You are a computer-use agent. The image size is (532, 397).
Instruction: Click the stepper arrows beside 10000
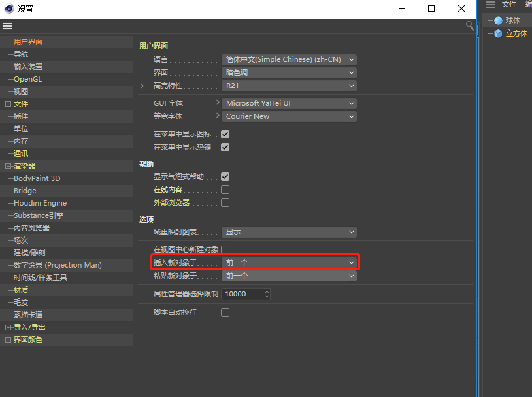(267, 294)
